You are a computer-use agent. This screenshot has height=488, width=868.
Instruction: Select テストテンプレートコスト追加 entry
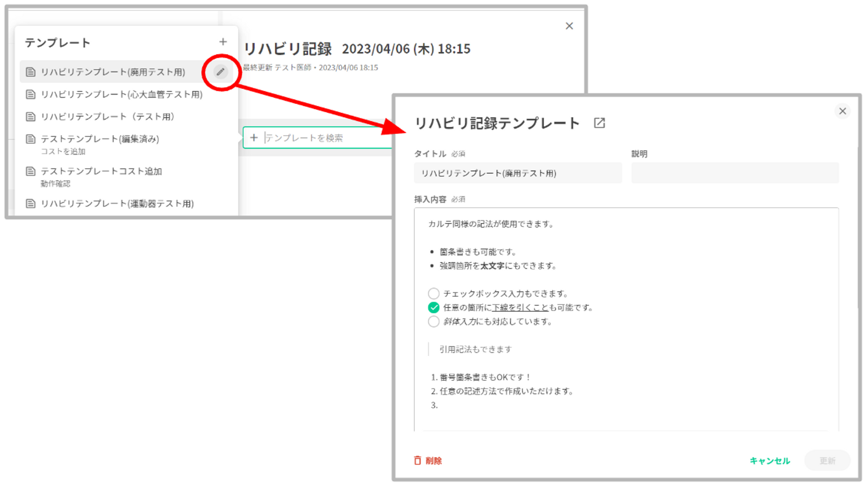point(126,177)
